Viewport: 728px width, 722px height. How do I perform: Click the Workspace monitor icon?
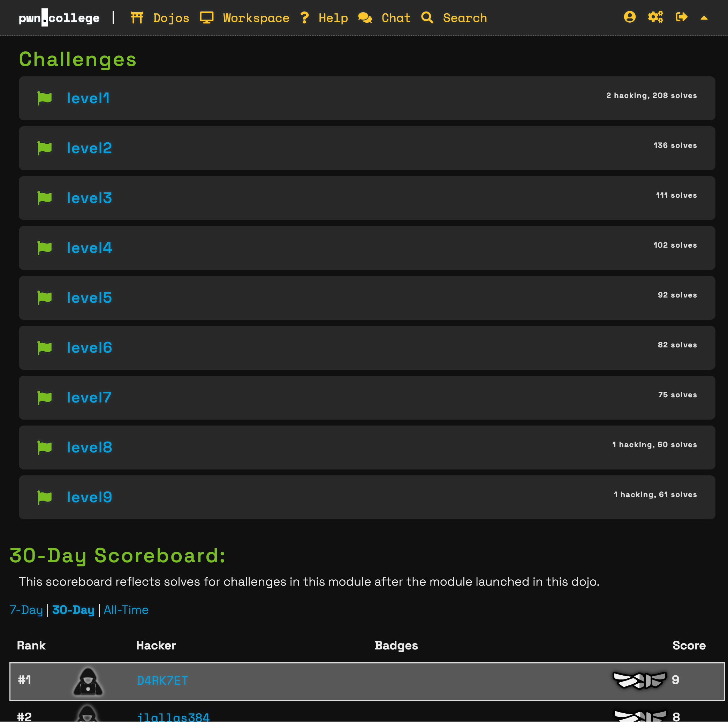(x=206, y=18)
